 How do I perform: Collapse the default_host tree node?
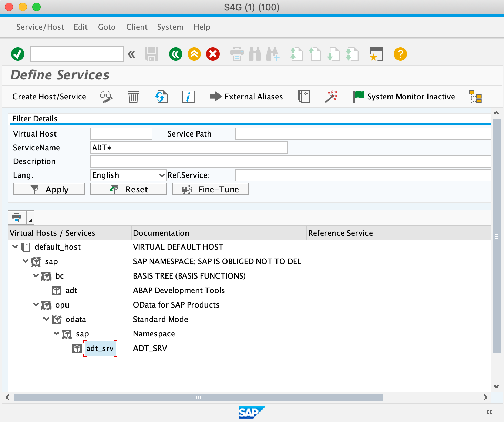point(15,247)
